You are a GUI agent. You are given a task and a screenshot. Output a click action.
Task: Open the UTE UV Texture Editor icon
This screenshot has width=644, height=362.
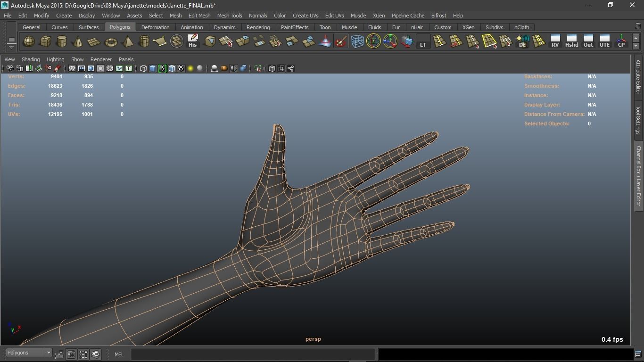(604, 41)
